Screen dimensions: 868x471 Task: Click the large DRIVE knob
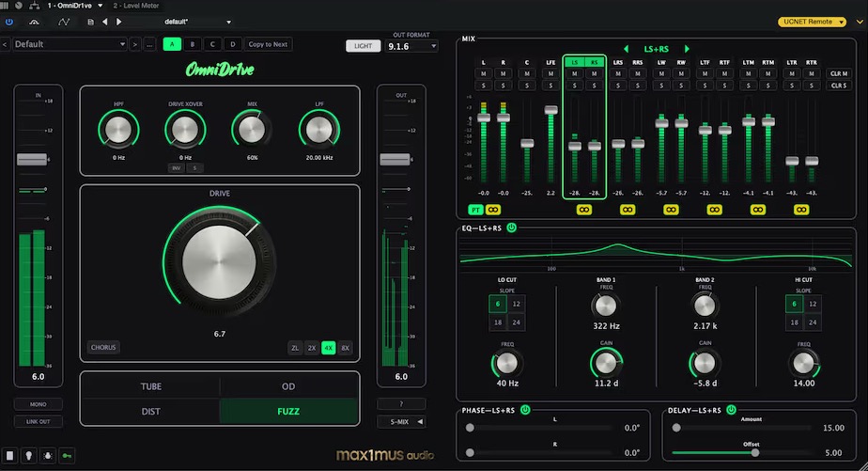tap(219, 262)
